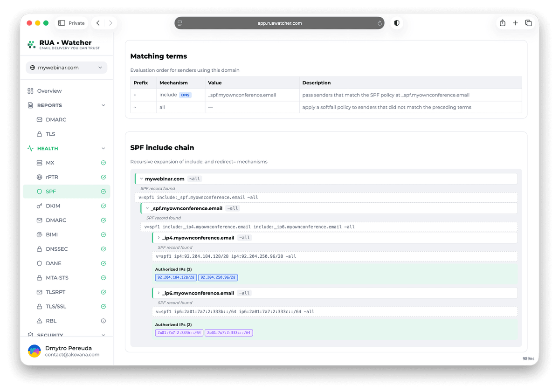Click the browser forward arrow
Image resolution: width=559 pixels, height=392 pixels.
click(x=110, y=23)
